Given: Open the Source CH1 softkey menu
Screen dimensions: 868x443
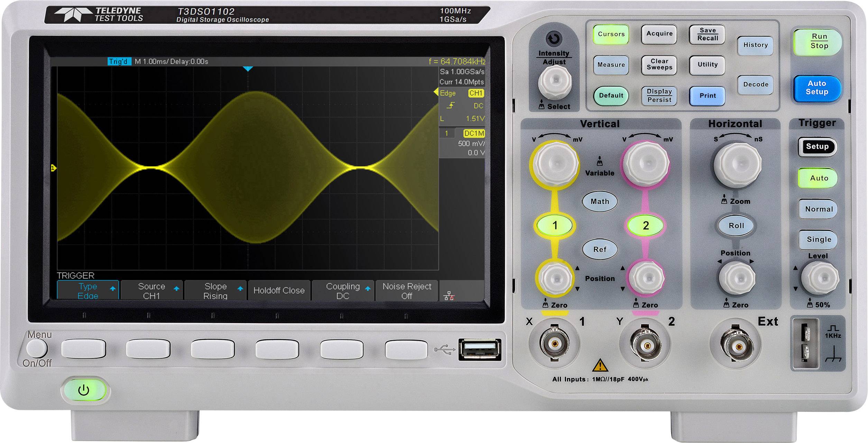Looking at the screenshot, I should pos(151,291).
